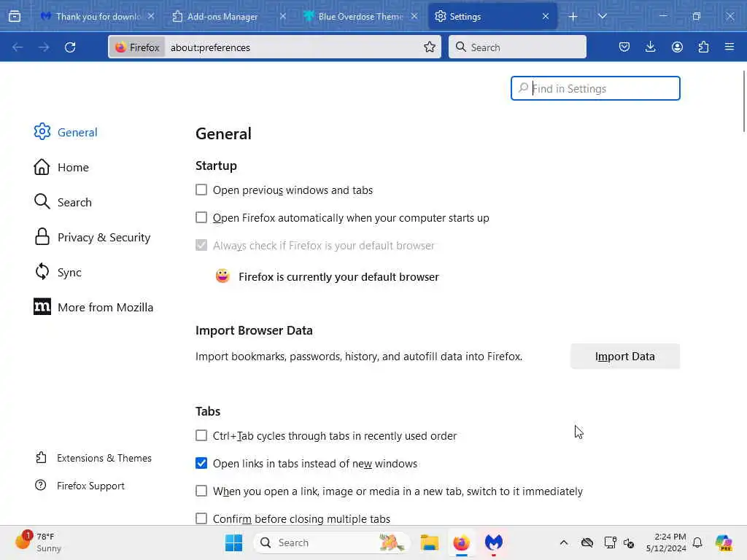Open the Windows Start menu
Image resolution: width=747 pixels, height=560 pixels.
point(233,542)
